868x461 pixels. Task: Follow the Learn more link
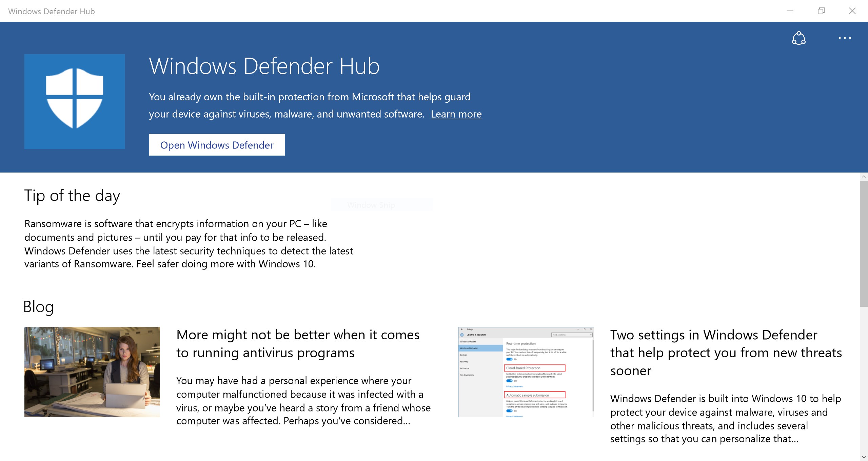pyautogui.click(x=456, y=114)
